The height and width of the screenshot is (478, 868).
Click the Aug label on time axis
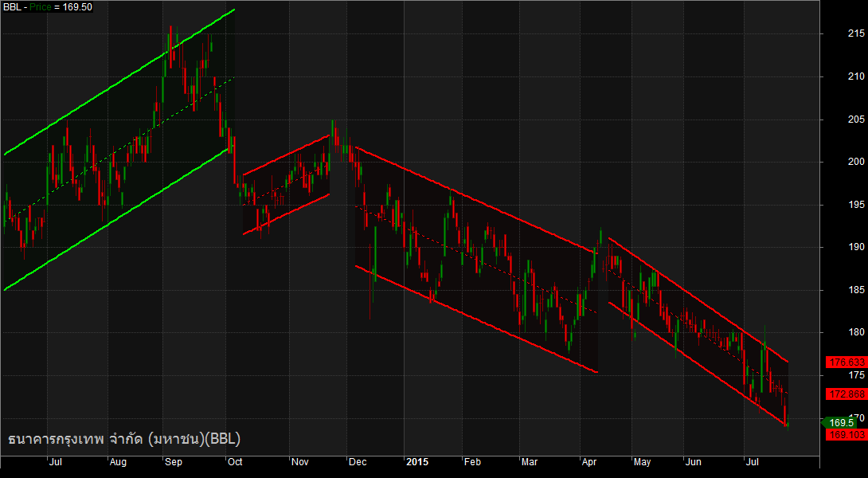[x=118, y=462]
